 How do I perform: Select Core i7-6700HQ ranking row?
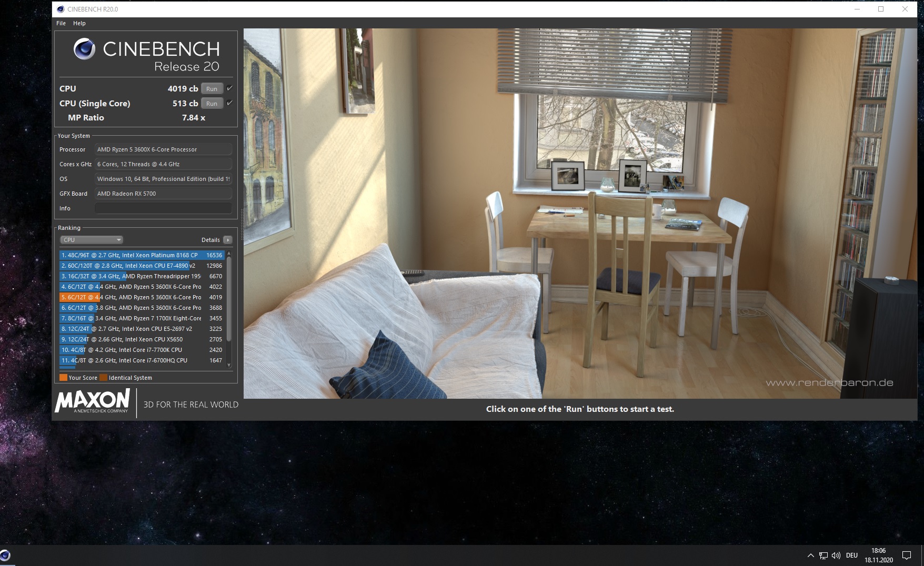click(x=142, y=360)
